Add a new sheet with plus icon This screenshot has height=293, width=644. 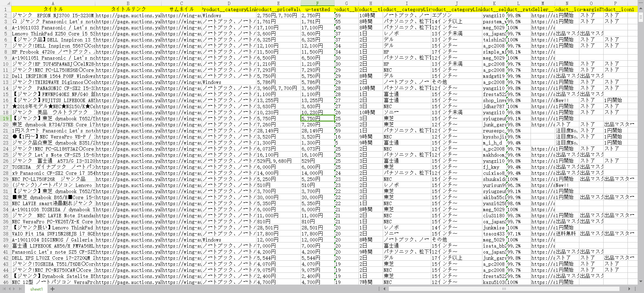click(x=53, y=289)
